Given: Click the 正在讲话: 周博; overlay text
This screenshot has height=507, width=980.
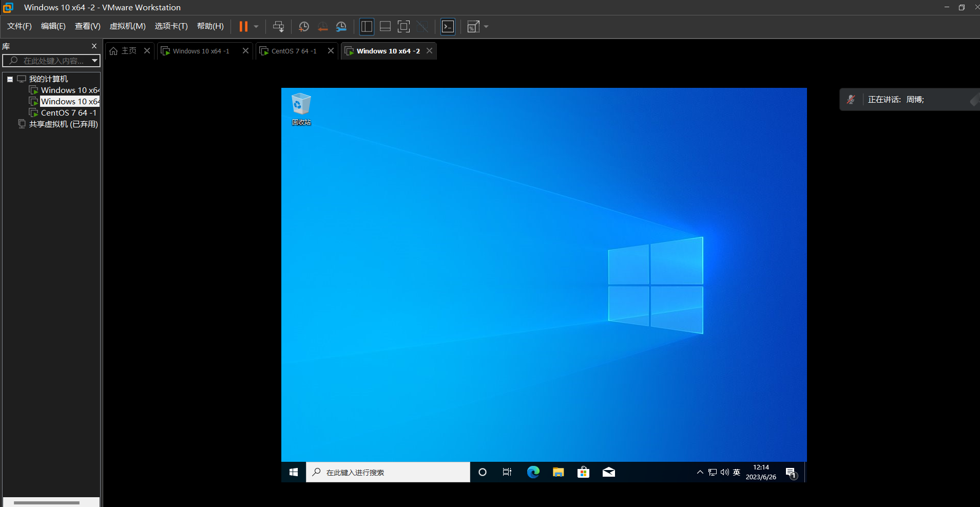Looking at the screenshot, I should tap(896, 100).
